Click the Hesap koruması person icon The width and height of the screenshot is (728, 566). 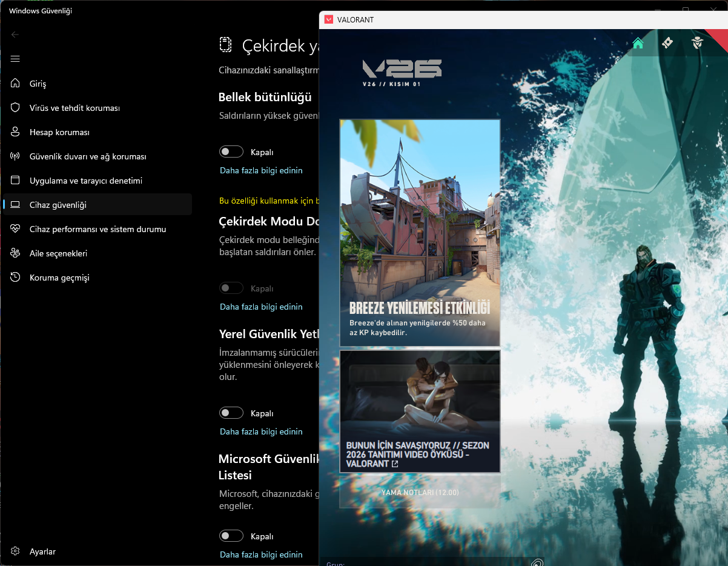16,132
